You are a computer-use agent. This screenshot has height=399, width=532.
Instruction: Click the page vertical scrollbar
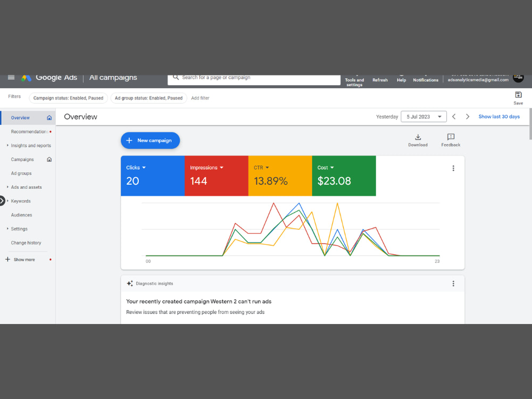(530, 124)
